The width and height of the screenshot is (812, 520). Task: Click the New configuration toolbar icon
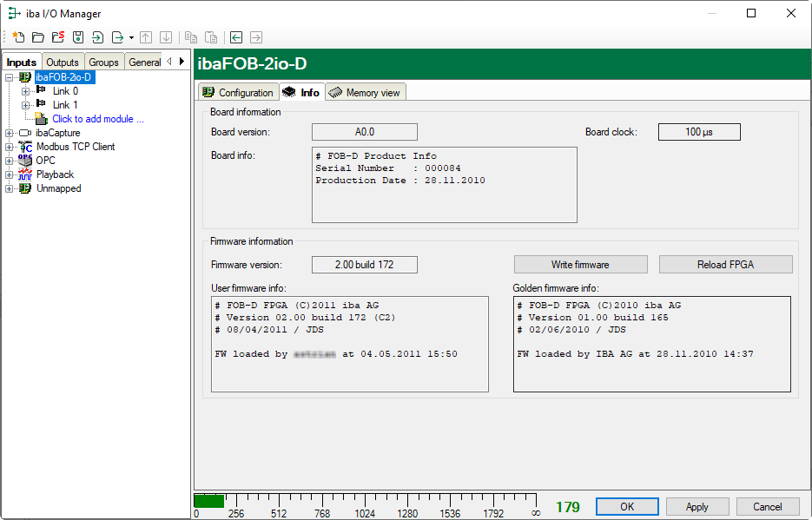(18, 37)
